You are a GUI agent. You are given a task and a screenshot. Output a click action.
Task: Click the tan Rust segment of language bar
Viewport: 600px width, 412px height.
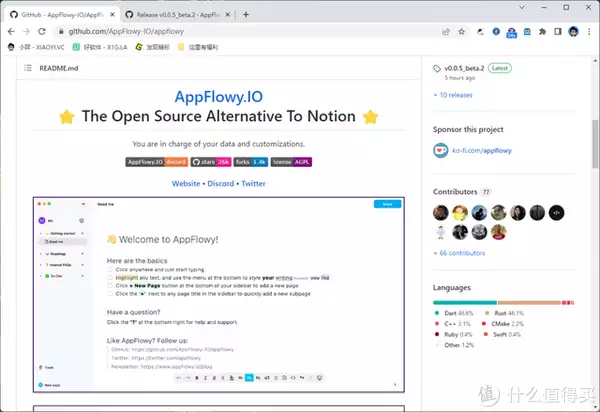pyautogui.click(x=529, y=303)
